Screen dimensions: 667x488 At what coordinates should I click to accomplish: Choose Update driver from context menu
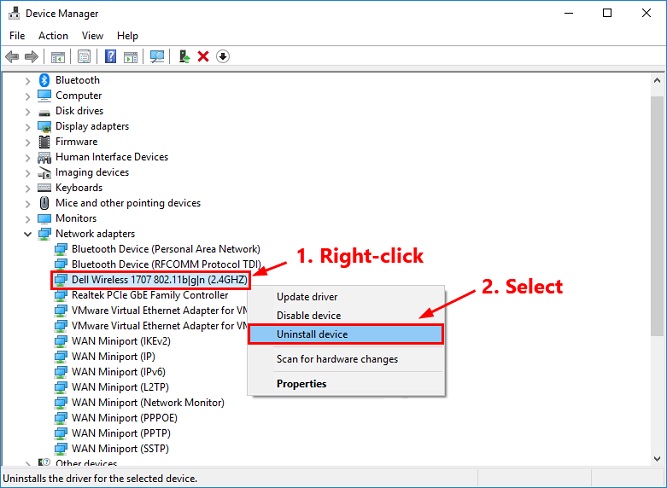346,297
